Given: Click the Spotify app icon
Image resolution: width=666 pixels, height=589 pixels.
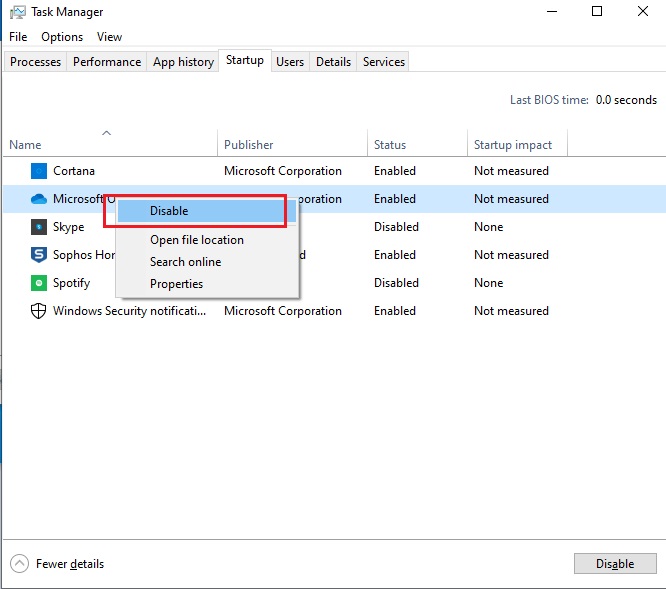Looking at the screenshot, I should click(39, 283).
